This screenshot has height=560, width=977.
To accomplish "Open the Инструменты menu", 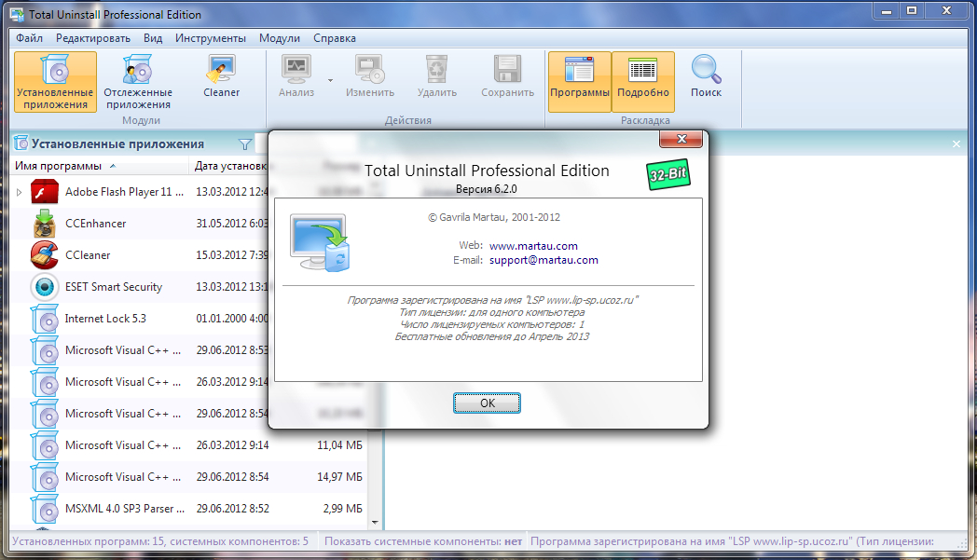I will tap(211, 38).
